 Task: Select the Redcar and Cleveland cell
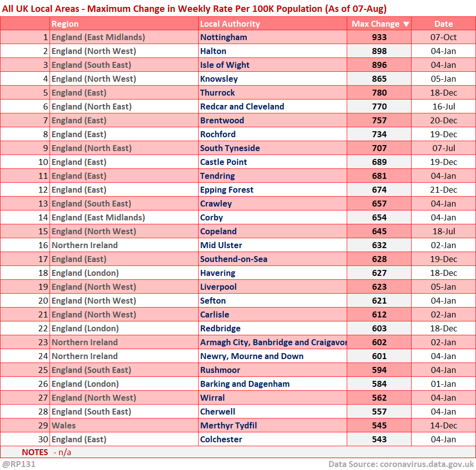coord(242,106)
